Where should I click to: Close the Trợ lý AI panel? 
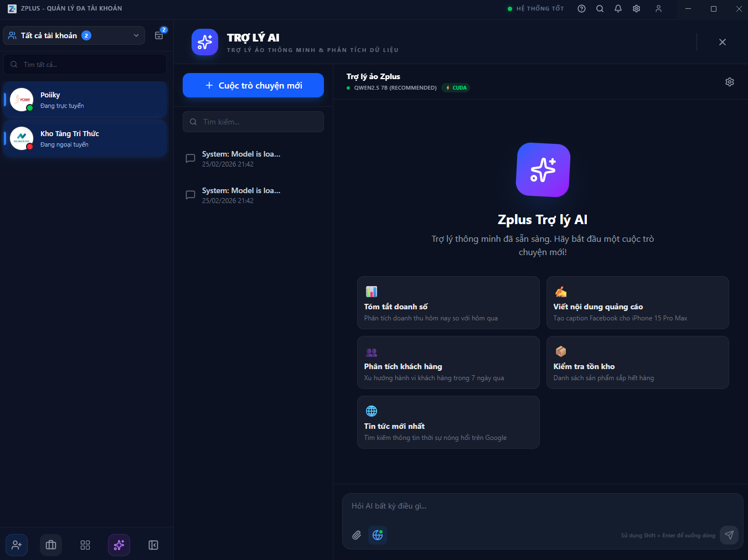pyautogui.click(x=722, y=42)
